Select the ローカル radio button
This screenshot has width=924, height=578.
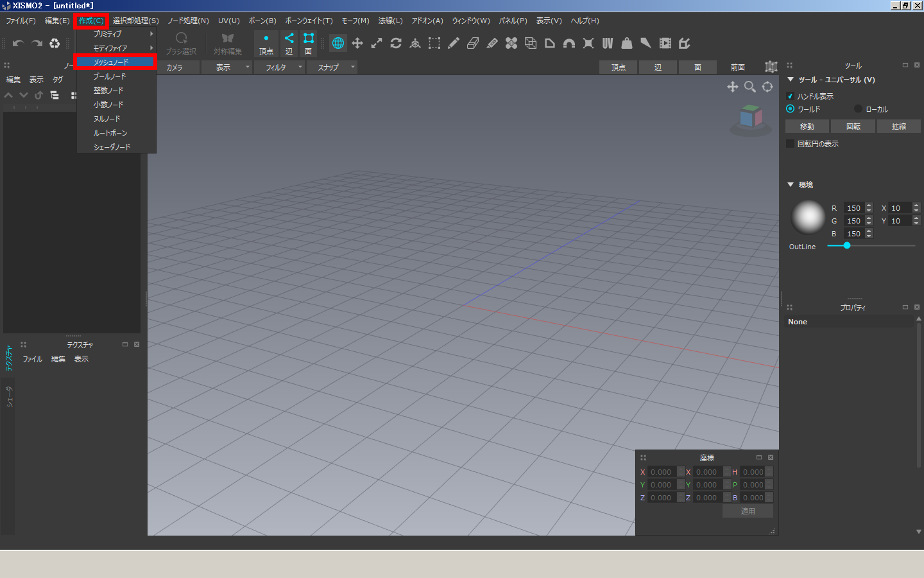(858, 109)
